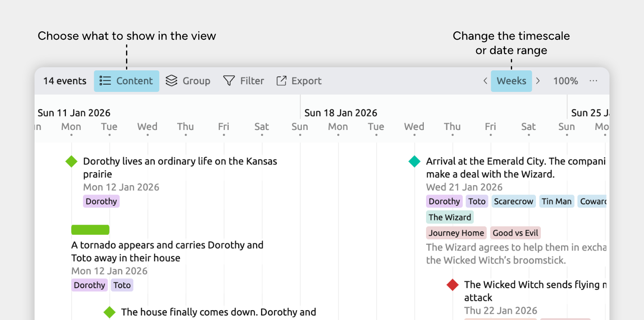
Task: Click the Journey Home tag
Action: coord(456,233)
